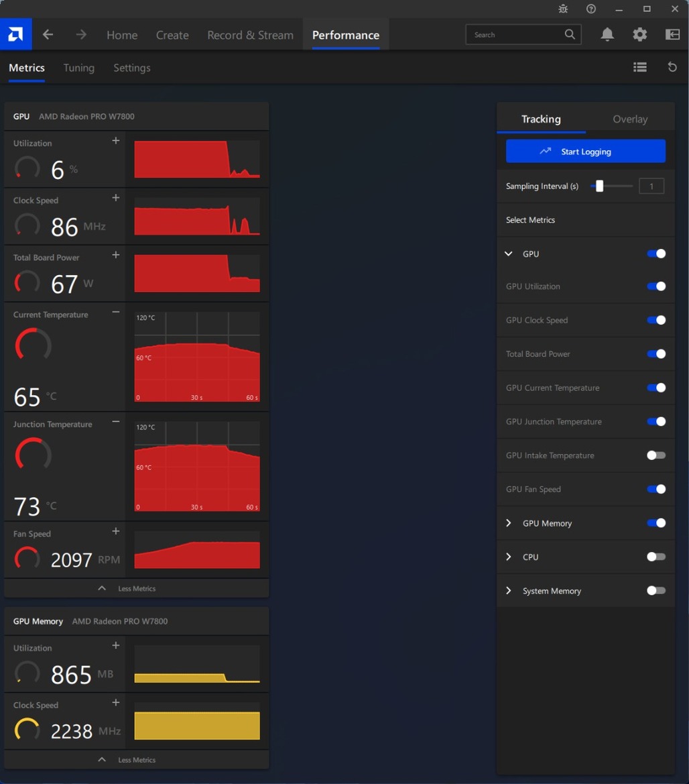
Task: Select the Tracking tab
Action: tap(541, 119)
